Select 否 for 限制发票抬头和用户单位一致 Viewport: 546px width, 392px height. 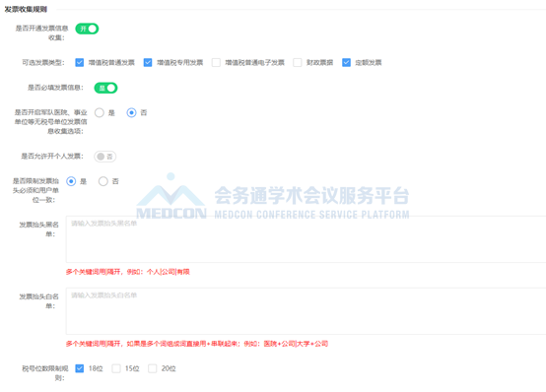click(103, 181)
